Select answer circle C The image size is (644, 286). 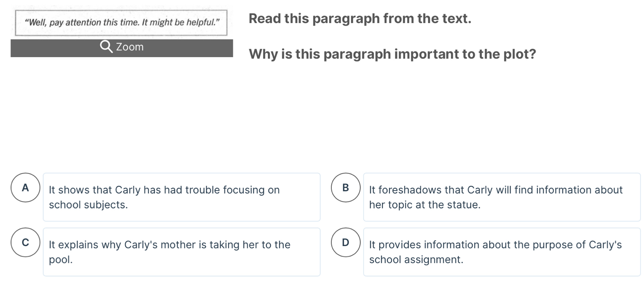coord(26,243)
